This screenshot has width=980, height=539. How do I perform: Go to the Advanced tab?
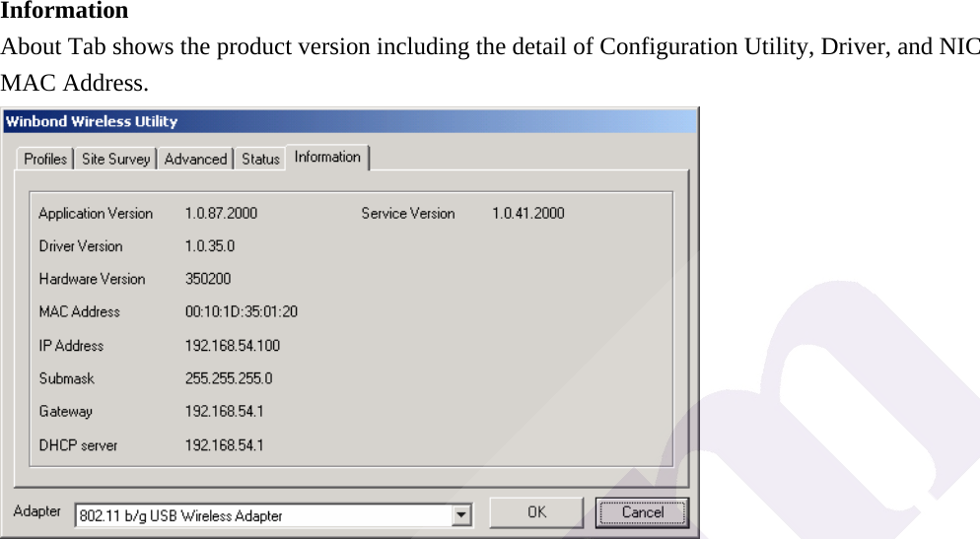[x=195, y=159]
